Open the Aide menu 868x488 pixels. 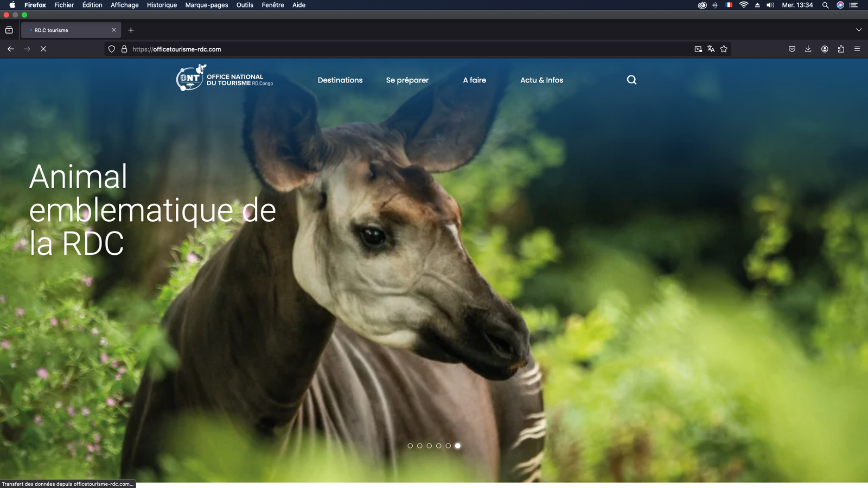[x=299, y=5]
